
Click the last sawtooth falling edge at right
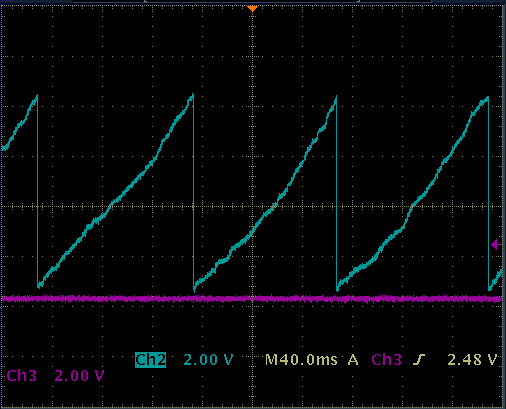click(488, 193)
